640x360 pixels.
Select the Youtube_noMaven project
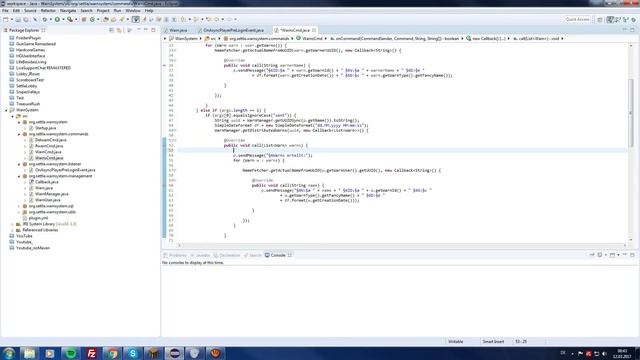[33, 248]
